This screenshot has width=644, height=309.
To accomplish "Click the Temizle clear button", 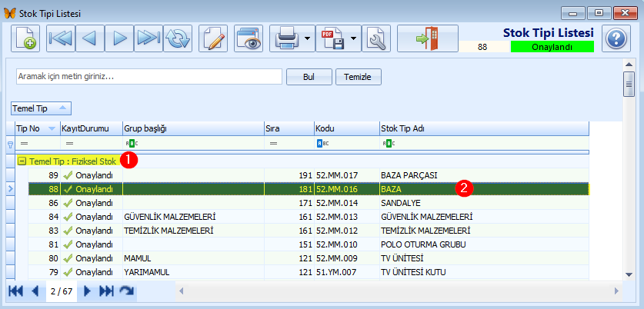I will (x=358, y=77).
